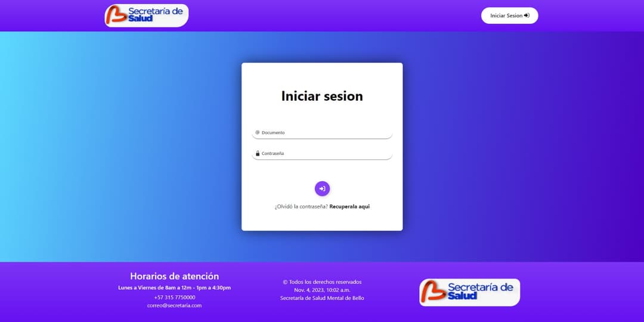Image resolution: width=644 pixels, height=322 pixels.
Task: Click the padlock icon beside Contraseña
Action: (258, 153)
